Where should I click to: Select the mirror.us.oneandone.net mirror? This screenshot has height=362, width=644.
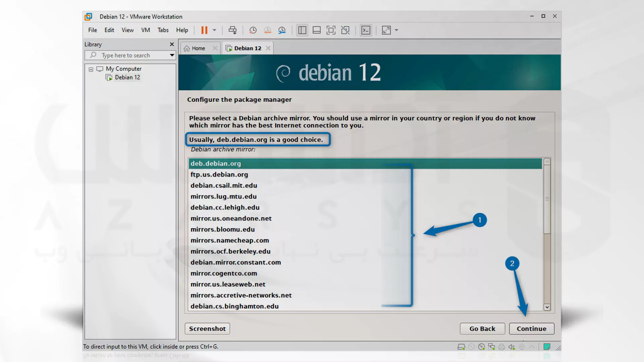coord(365,219)
